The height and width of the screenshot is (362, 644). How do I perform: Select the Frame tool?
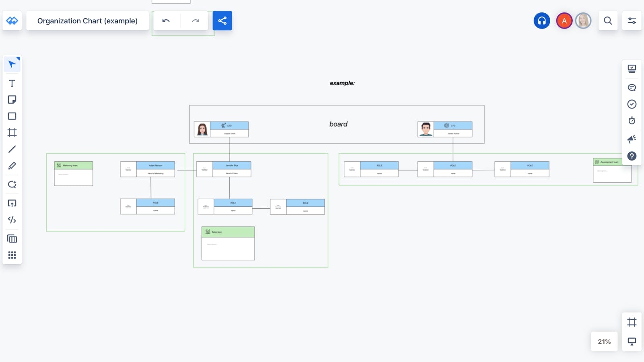point(12,132)
